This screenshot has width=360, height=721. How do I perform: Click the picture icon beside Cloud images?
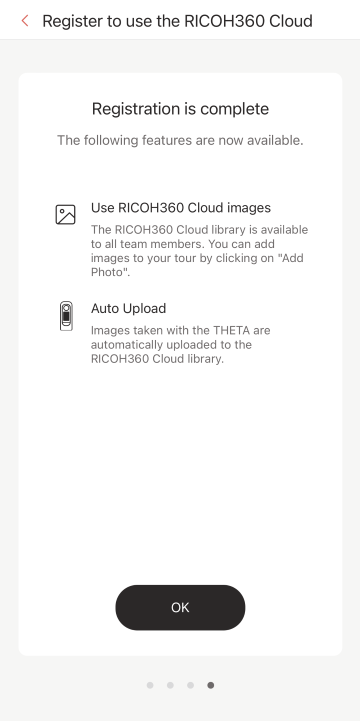click(x=65, y=215)
